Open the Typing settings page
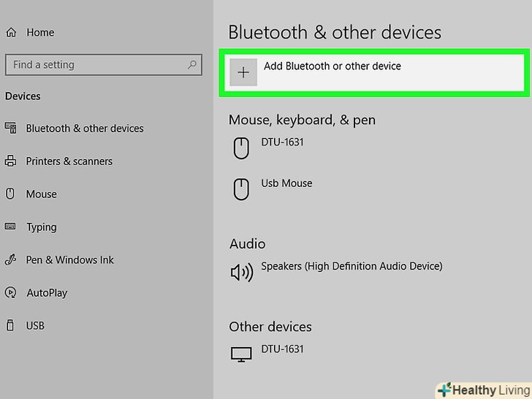This screenshot has width=532, height=399. tap(42, 227)
